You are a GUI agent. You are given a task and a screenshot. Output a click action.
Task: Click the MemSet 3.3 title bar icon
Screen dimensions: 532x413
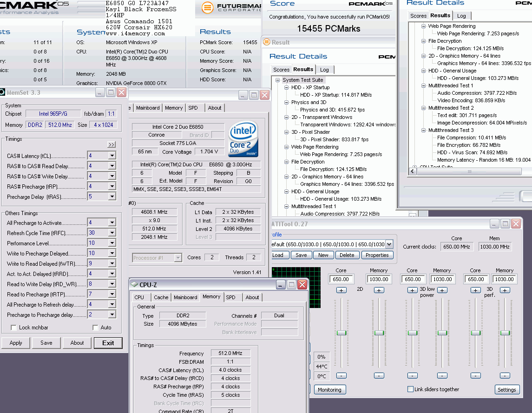coord(2,92)
